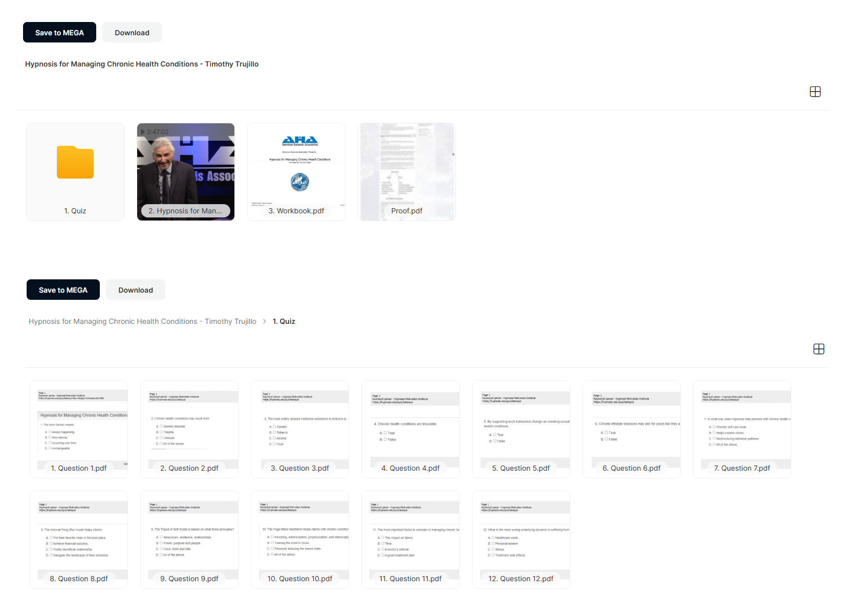Click the breadcrumb link to the parent folder
The width and height of the screenshot is (868, 616).
(x=142, y=321)
